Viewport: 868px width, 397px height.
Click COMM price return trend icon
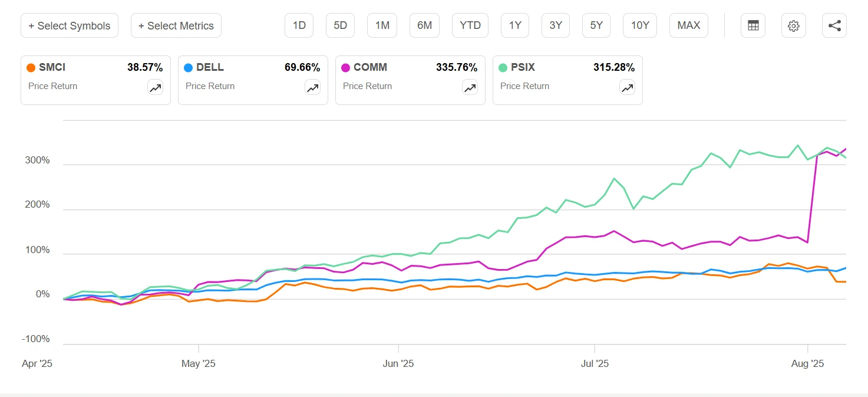pos(470,88)
